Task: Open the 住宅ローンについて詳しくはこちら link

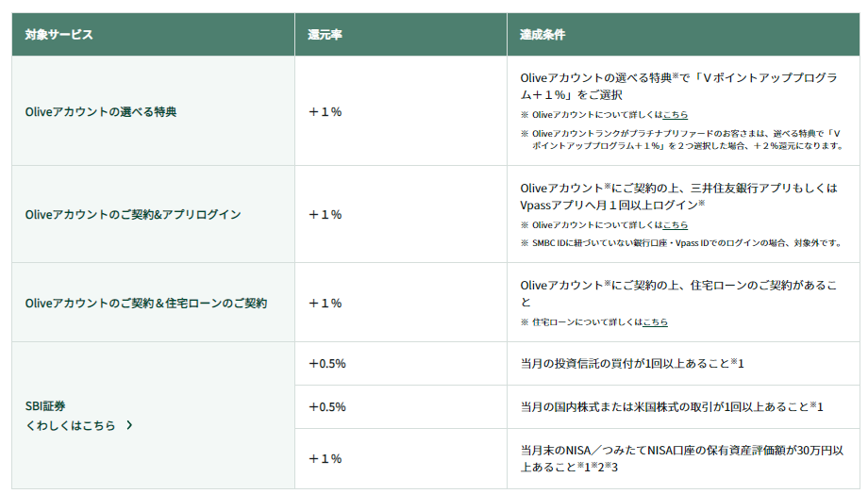Action: [x=655, y=322]
